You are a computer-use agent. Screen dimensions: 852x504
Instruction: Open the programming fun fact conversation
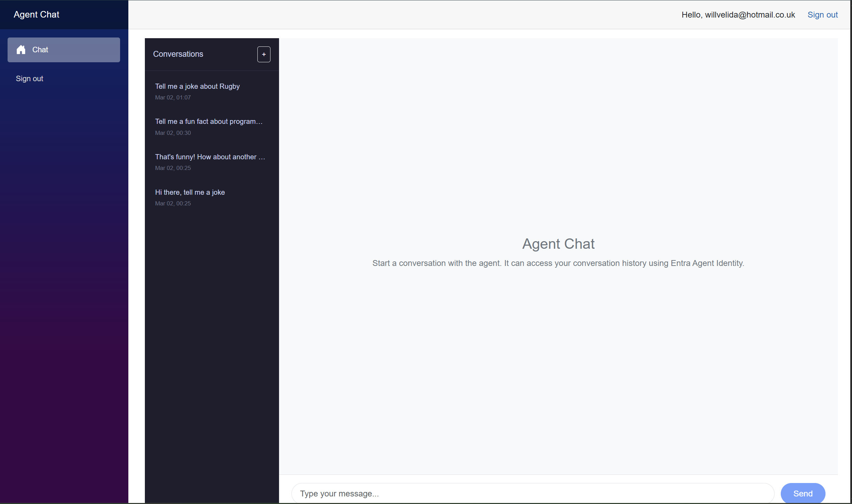209,121
